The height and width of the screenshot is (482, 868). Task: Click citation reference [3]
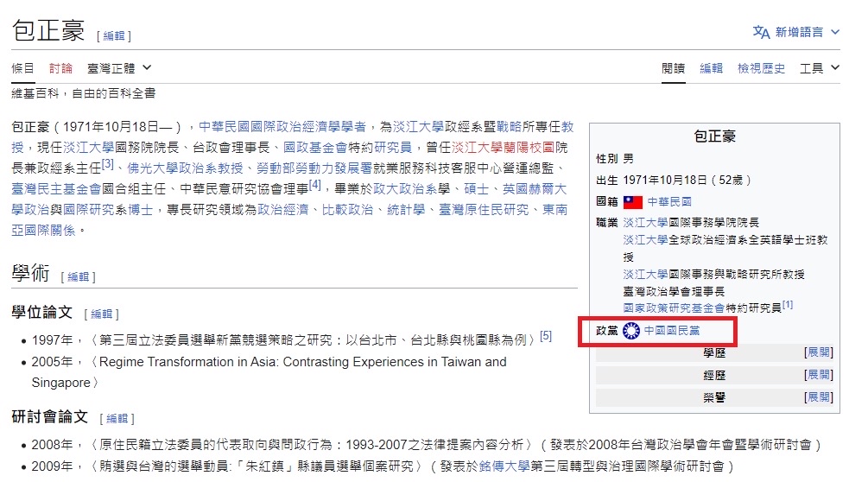coord(108,164)
